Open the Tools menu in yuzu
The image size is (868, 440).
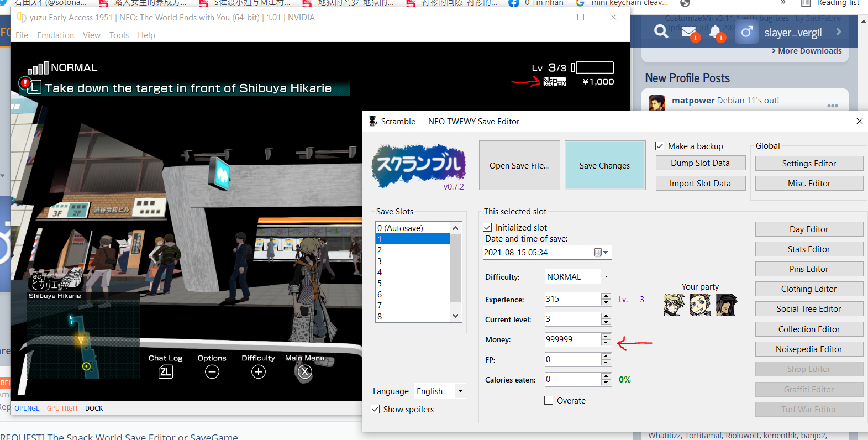point(119,35)
